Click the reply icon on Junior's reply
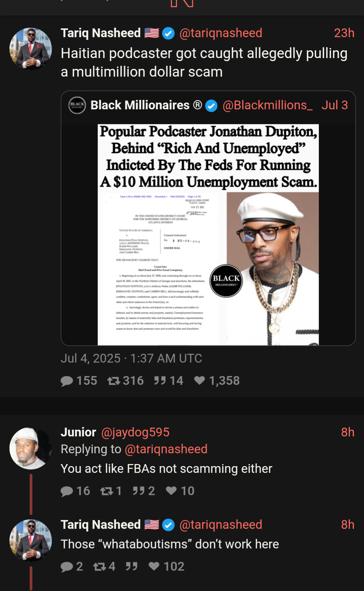The image size is (364, 591). click(x=67, y=491)
